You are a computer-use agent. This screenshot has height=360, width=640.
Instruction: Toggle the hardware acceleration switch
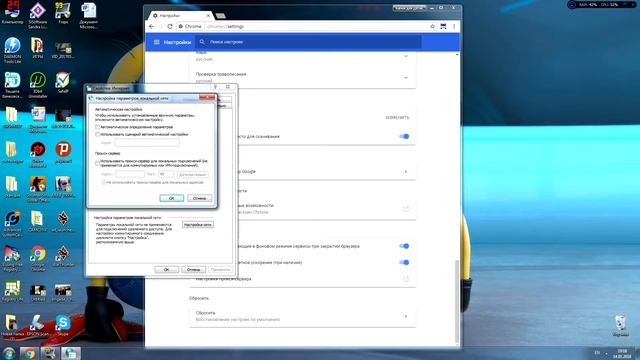point(404,262)
